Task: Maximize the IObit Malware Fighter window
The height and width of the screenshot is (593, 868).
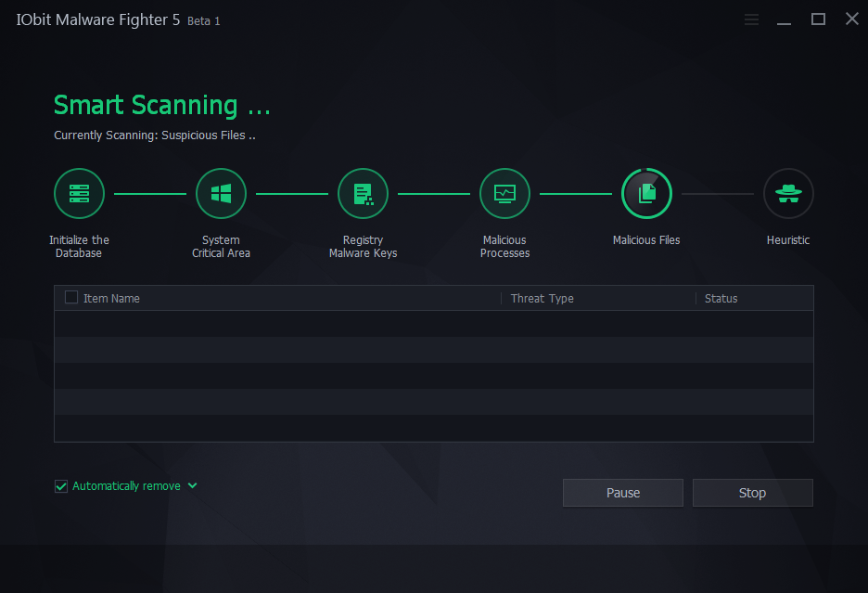Action: click(x=818, y=19)
